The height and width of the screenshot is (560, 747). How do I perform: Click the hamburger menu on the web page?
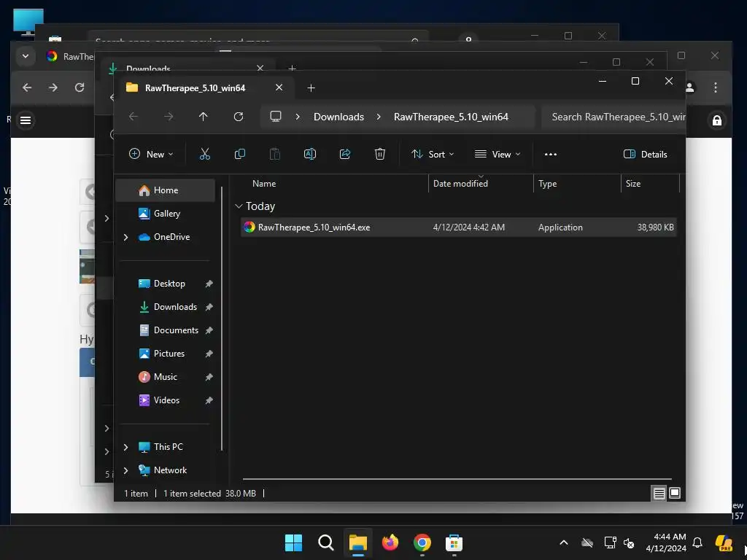[x=26, y=120]
